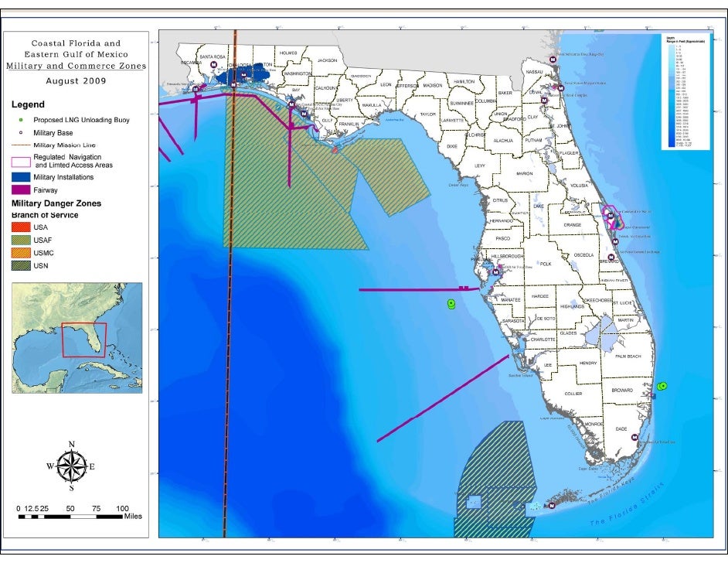Click the 'HIGHLANDS' county label

572,306
